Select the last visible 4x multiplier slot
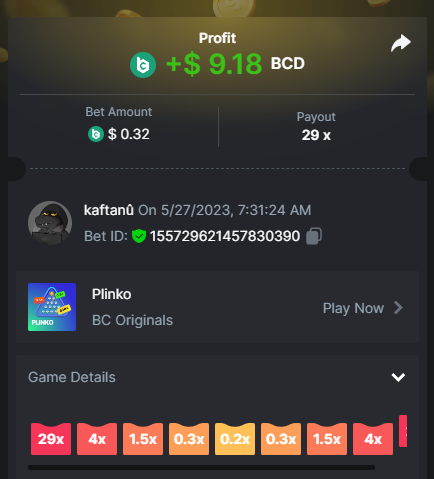This screenshot has width=434, height=479. [x=373, y=439]
